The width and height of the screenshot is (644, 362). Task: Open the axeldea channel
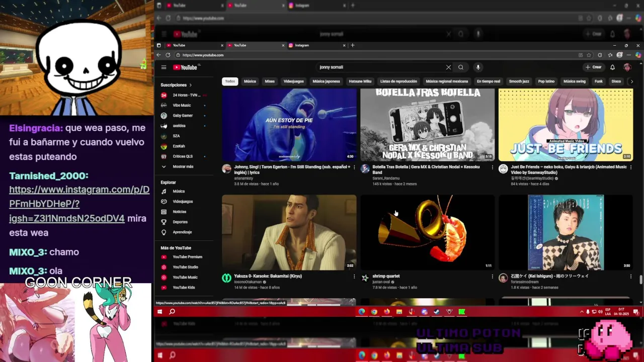tap(183, 126)
